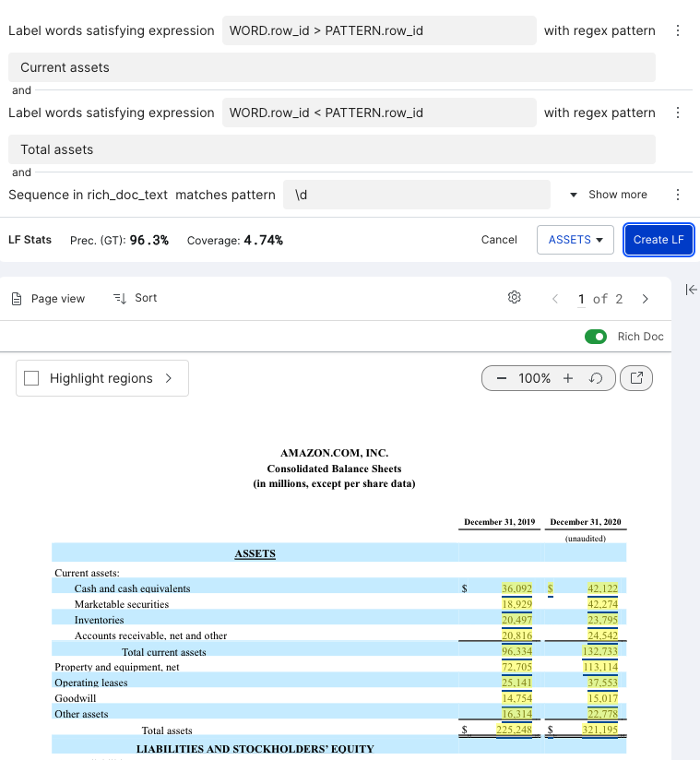Click the highlighted value 96,334
Image resolution: width=700 pixels, height=760 pixels.
pyautogui.click(x=516, y=651)
